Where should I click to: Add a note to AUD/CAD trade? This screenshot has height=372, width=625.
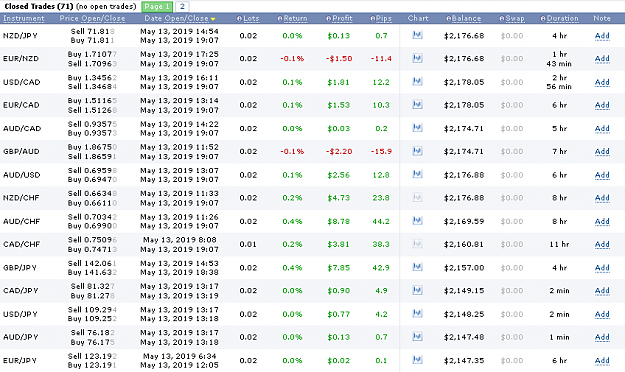(x=602, y=128)
